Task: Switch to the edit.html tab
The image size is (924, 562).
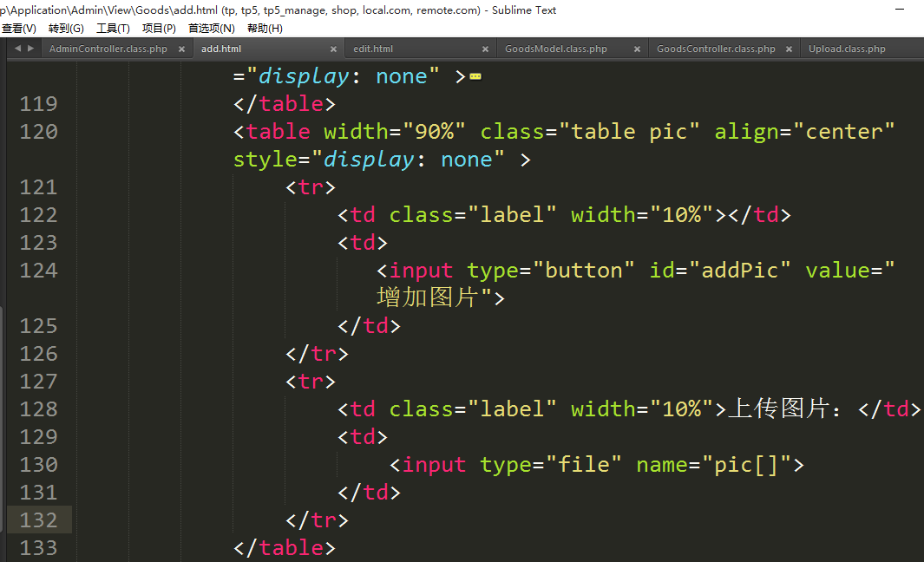Action: point(373,49)
